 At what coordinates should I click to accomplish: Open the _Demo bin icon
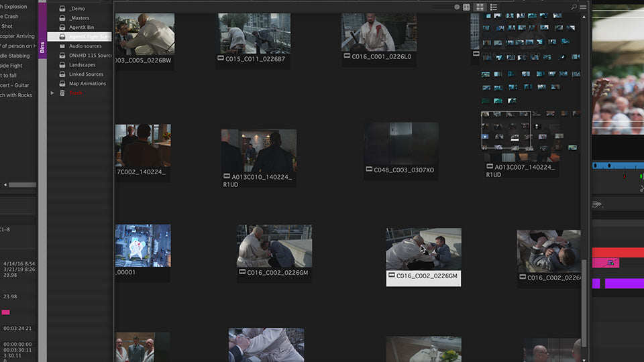point(62,9)
